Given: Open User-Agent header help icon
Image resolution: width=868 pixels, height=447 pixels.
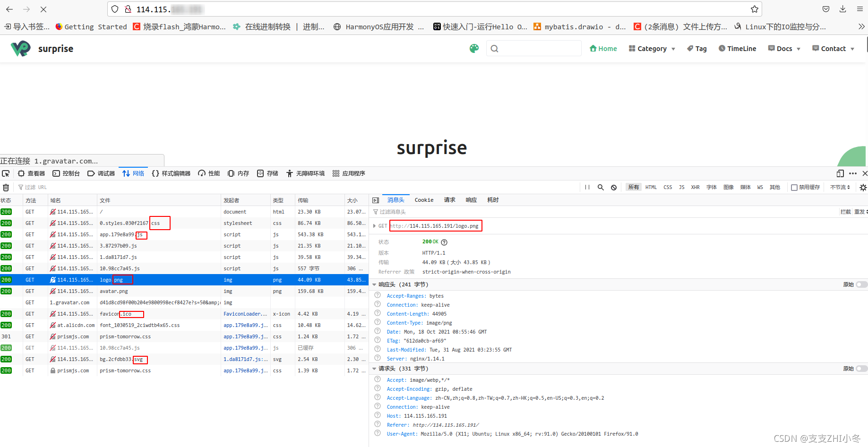Looking at the screenshot, I should 378,433.
